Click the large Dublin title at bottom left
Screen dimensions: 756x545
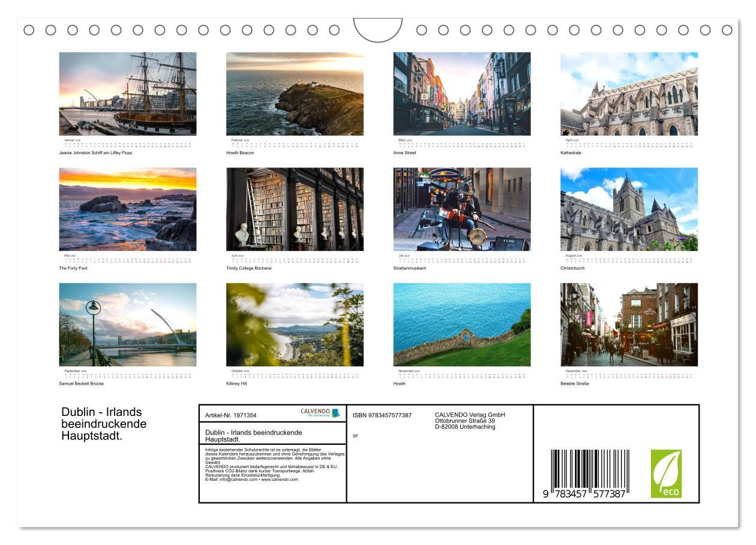pos(104,424)
